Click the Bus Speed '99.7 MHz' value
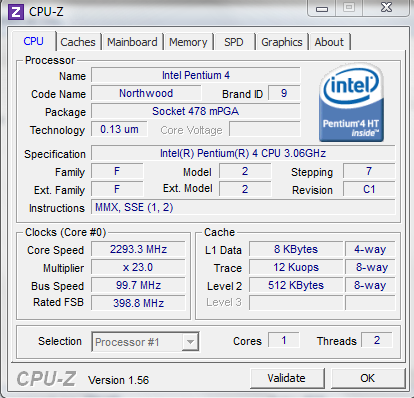This screenshot has width=414, height=398. pos(138,285)
